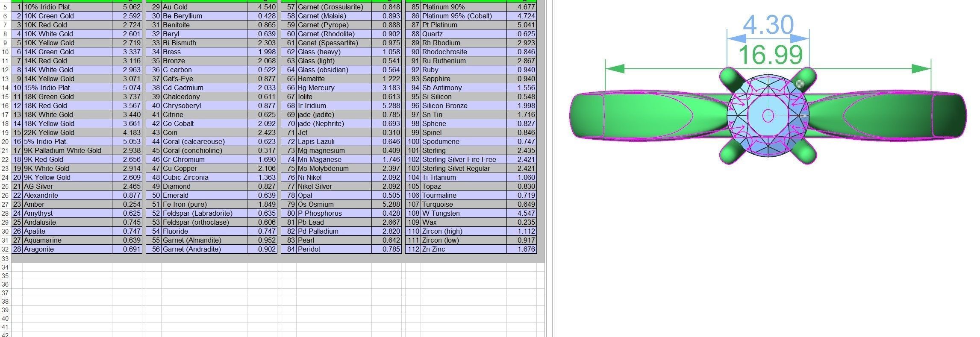Click the '22K Yellow Gold' cell
This screenshot has height=337, width=980.
(x=67, y=132)
